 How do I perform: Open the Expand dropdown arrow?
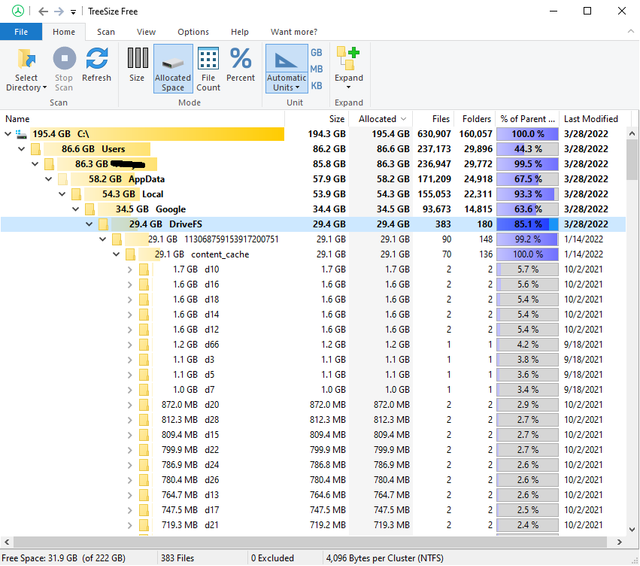tap(349, 87)
